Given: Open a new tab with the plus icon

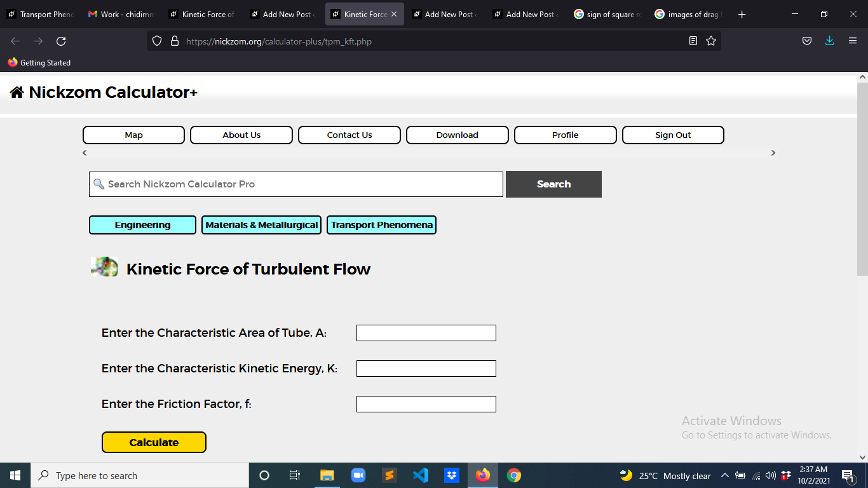Looking at the screenshot, I should [x=742, y=14].
